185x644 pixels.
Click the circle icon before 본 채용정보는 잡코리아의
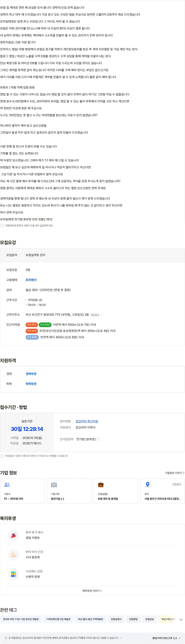point(6,638)
